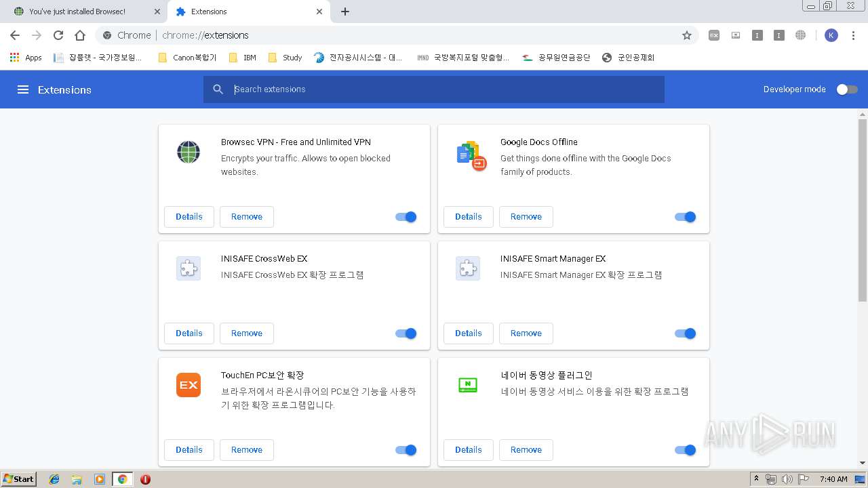Open Windows Explorer folder in taskbar
This screenshot has width=868, height=488.
(x=77, y=479)
